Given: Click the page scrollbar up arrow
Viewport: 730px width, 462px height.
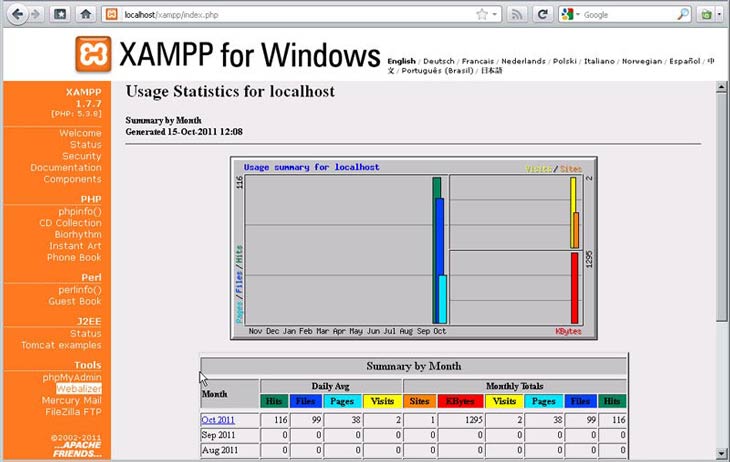Looking at the screenshot, I should click(x=721, y=87).
